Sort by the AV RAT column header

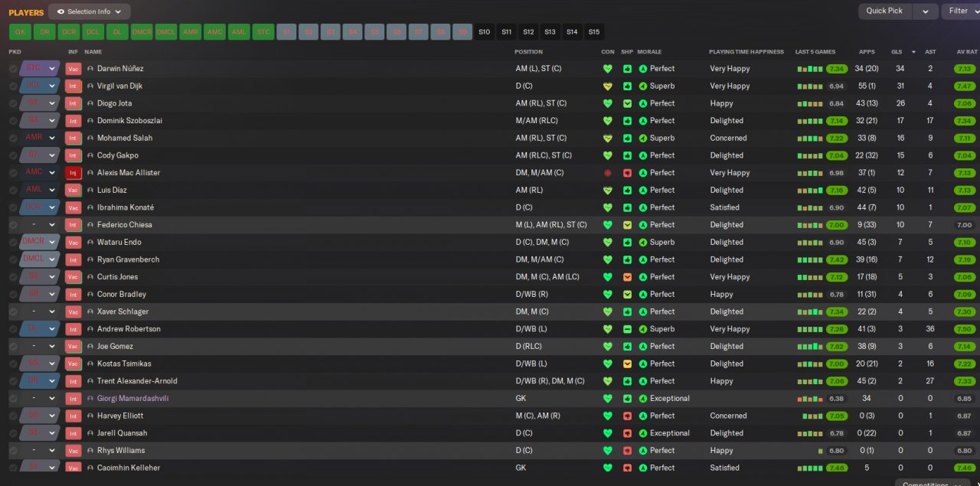coord(966,52)
